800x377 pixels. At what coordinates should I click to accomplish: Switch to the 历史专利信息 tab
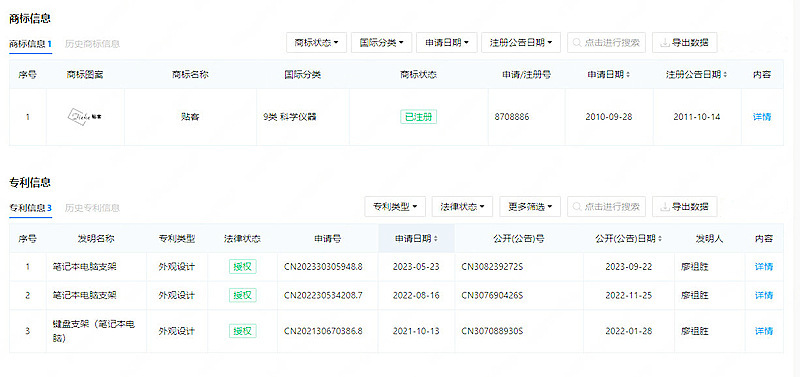(x=92, y=208)
